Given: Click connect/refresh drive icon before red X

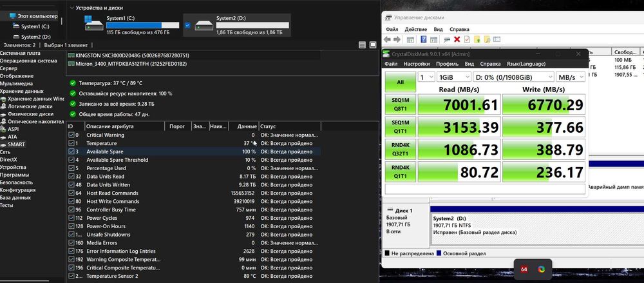Looking at the screenshot, I should [x=447, y=39].
